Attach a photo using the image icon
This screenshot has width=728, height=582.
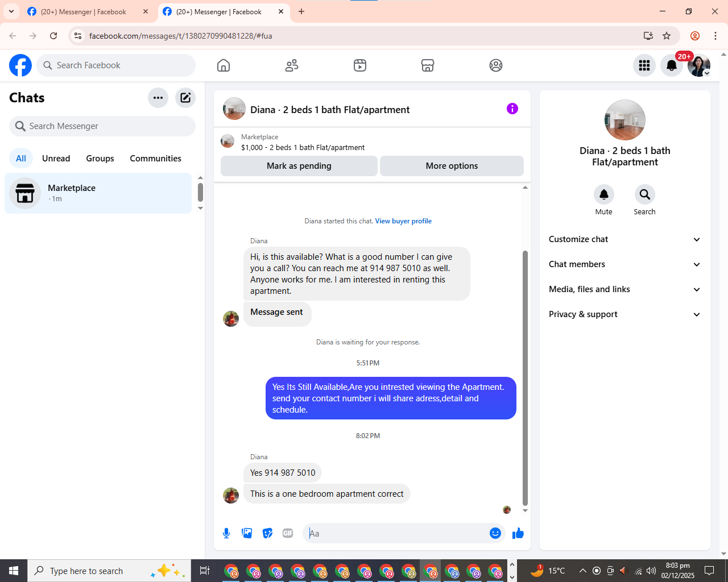[x=247, y=533]
